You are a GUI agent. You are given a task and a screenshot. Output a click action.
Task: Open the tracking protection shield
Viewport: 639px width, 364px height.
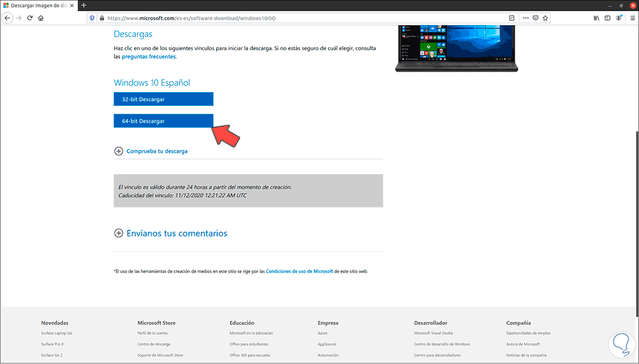92,18
